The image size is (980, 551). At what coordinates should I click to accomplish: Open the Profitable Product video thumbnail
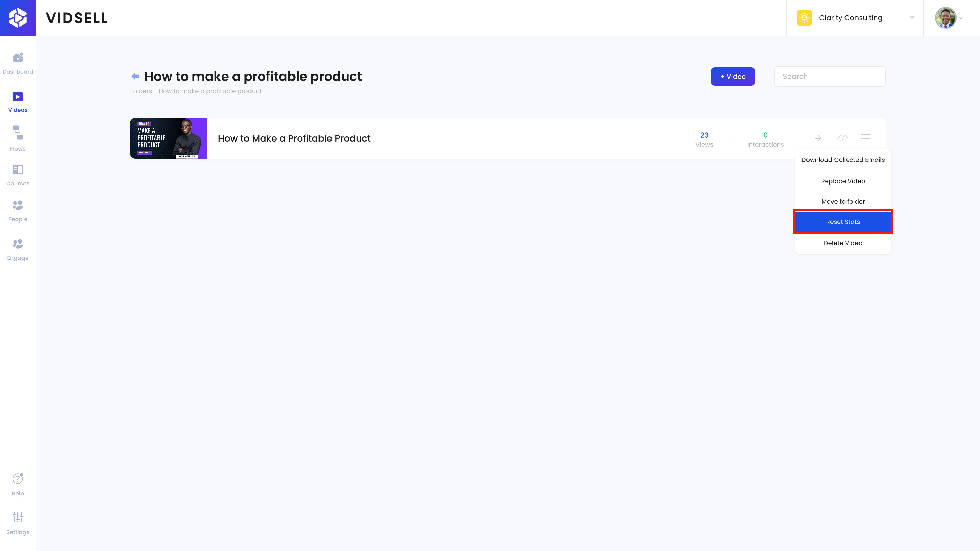tap(168, 138)
